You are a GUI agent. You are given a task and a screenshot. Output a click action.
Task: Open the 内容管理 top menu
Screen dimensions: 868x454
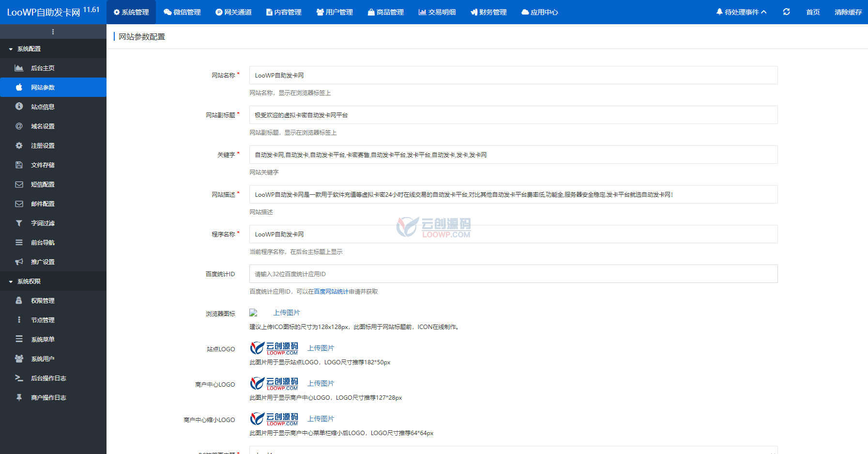click(x=284, y=12)
